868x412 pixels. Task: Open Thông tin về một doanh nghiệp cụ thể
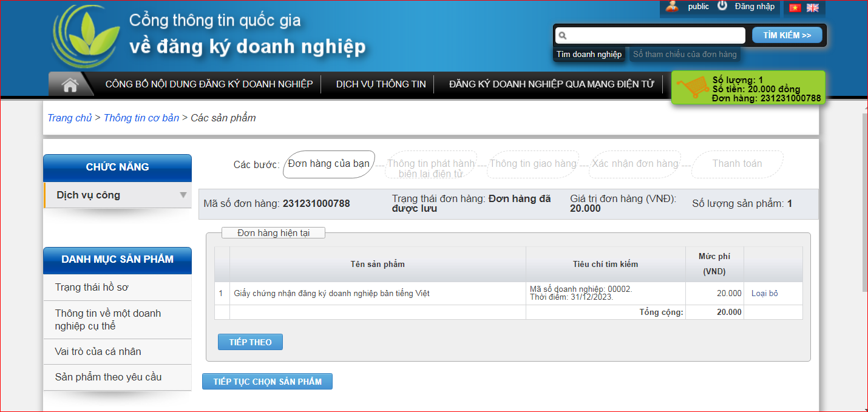click(118, 320)
